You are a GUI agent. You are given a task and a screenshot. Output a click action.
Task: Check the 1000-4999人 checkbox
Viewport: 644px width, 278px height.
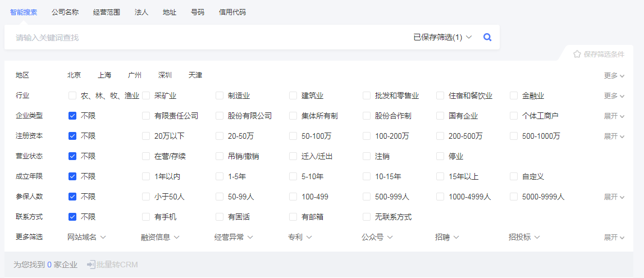click(440, 197)
